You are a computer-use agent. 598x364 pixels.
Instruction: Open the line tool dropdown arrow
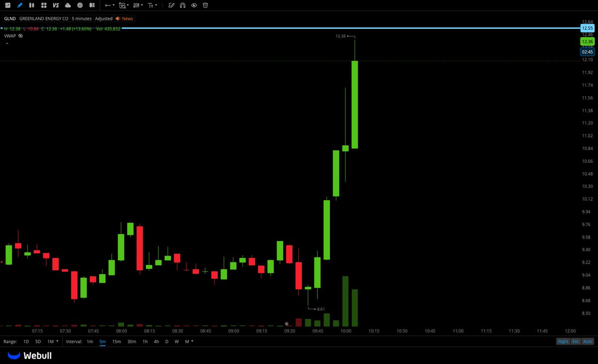(114, 5)
